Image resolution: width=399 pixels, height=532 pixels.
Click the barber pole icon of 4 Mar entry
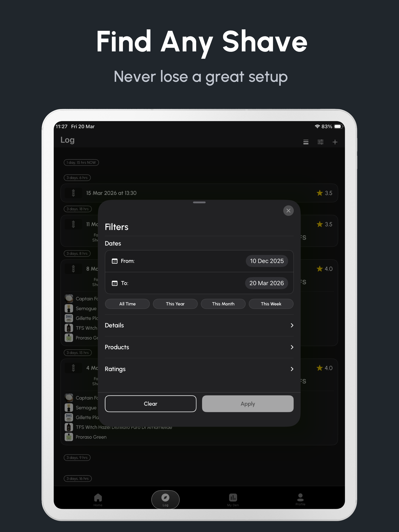(x=73, y=368)
